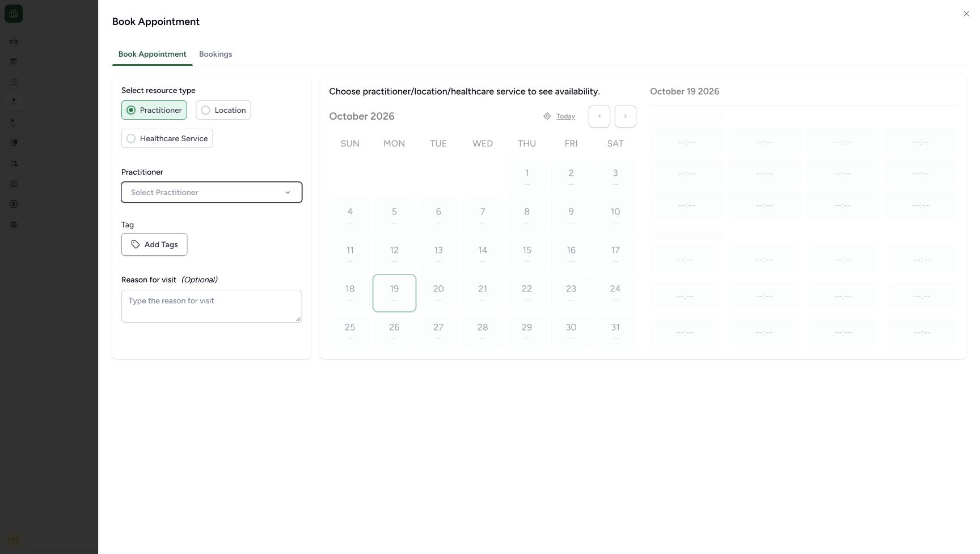Viewport: 980px width, 554px height.
Task: Go to previous month arrow
Action: (x=599, y=116)
